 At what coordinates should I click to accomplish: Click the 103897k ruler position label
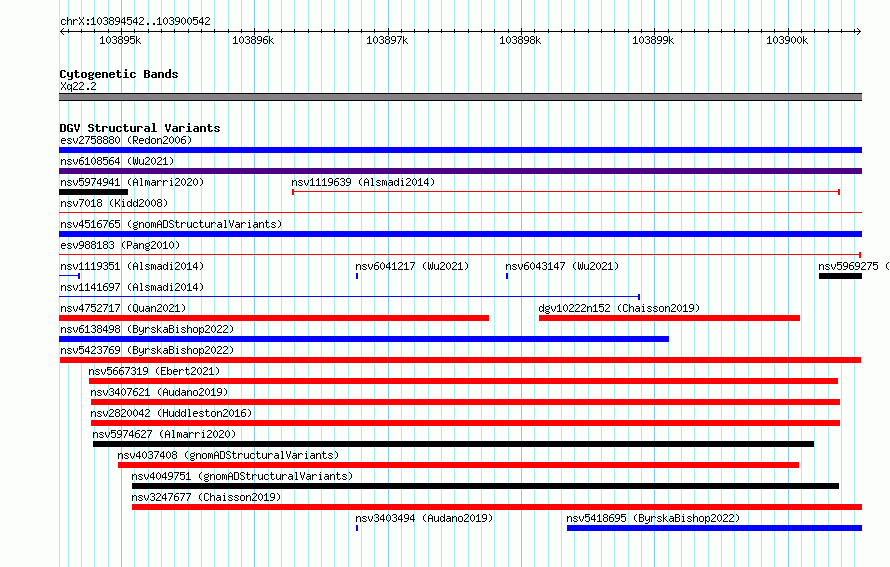387,40
